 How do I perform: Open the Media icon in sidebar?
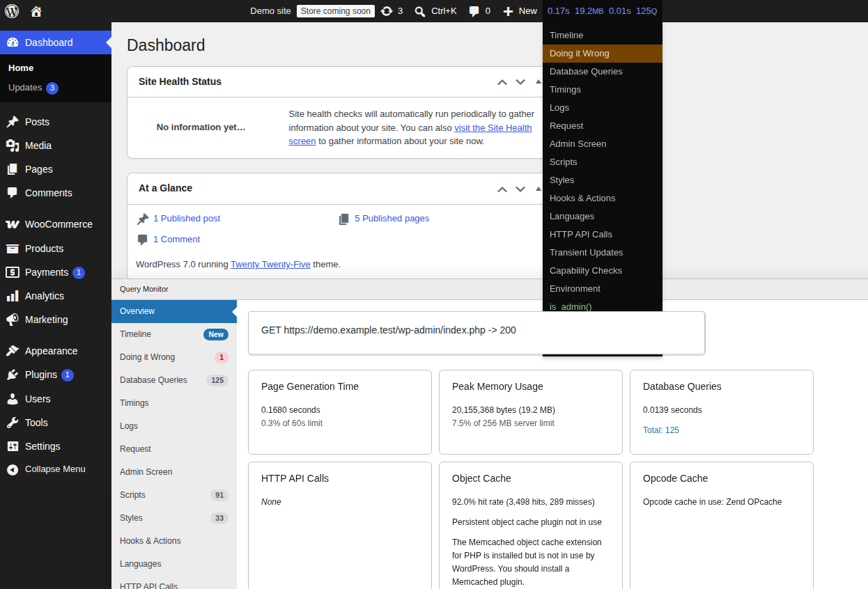click(x=13, y=146)
